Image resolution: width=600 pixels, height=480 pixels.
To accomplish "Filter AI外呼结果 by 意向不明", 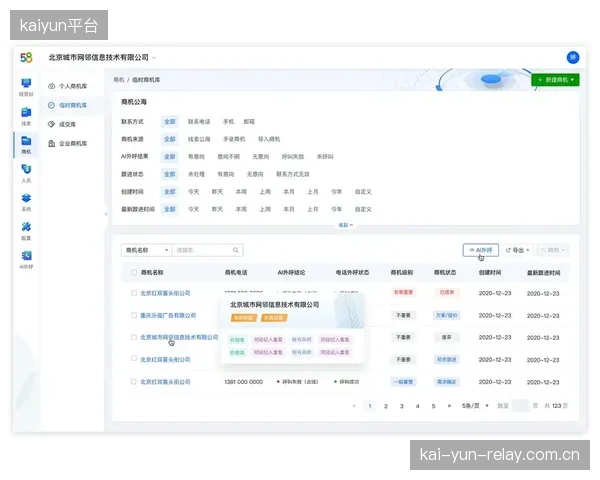I will pos(228,157).
